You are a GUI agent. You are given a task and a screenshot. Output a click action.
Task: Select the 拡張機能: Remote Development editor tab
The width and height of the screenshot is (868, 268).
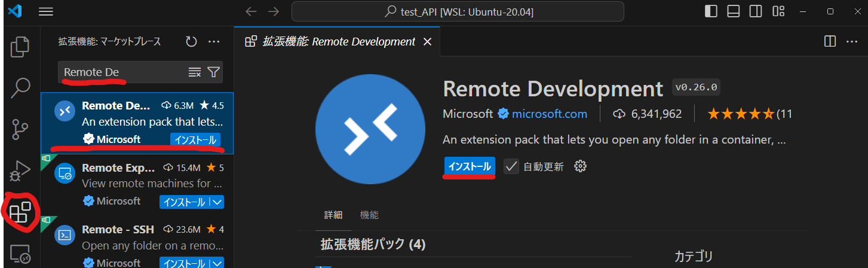click(x=338, y=41)
